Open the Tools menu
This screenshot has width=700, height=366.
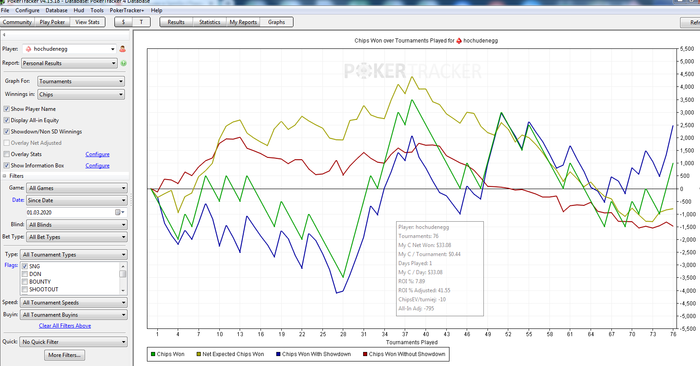[97, 10]
